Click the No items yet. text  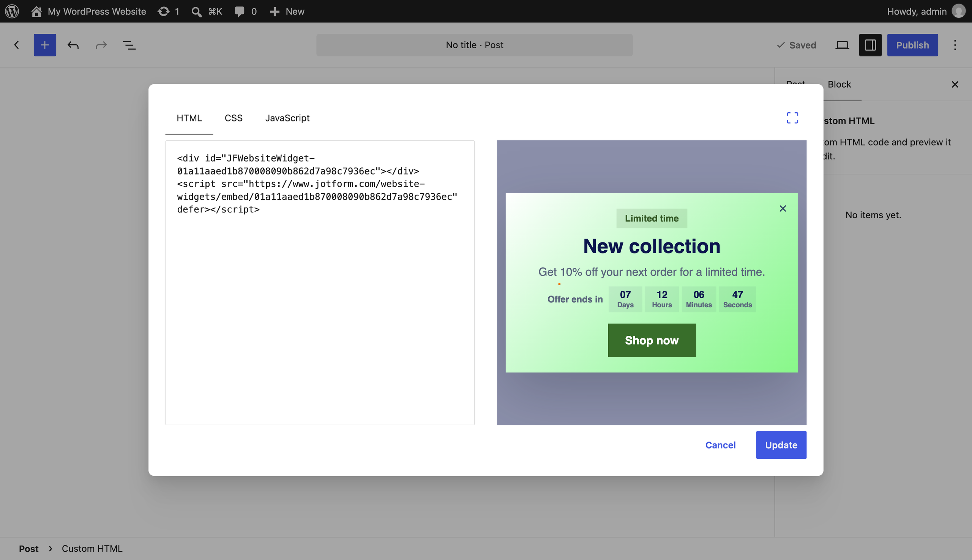tap(873, 215)
